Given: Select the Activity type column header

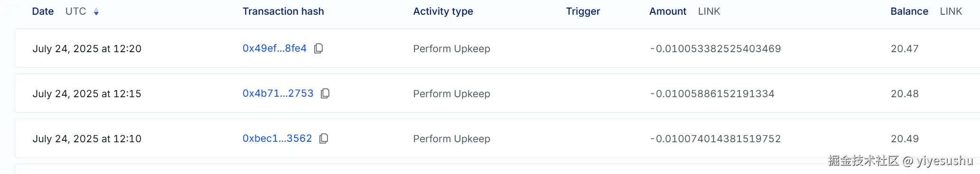Looking at the screenshot, I should pos(443,11).
